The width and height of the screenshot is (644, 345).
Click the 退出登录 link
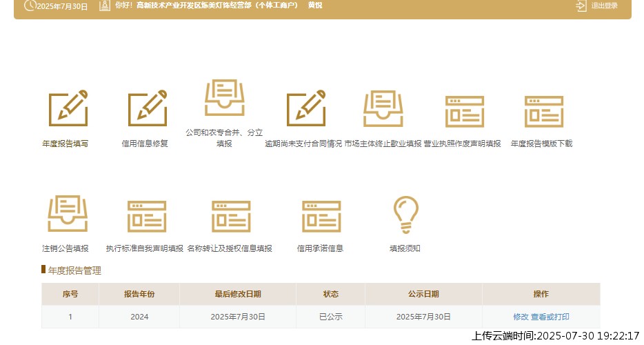click(x=604, y=6)
